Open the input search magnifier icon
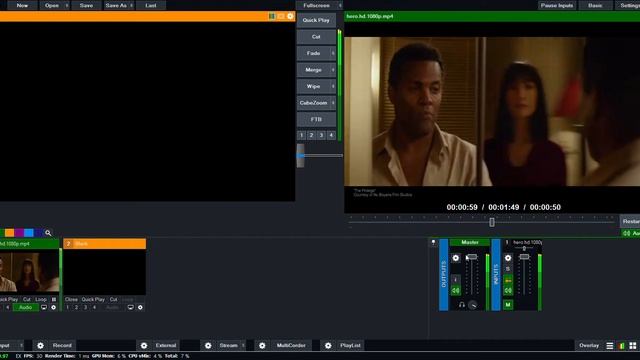Viewport: 640px width, 360px height. 48,233
